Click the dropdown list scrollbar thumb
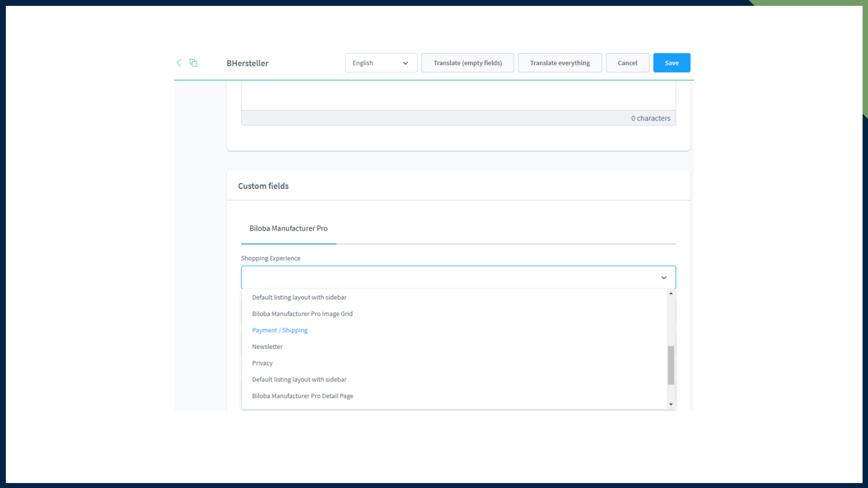The image size is (868, 488). point(671,365)
